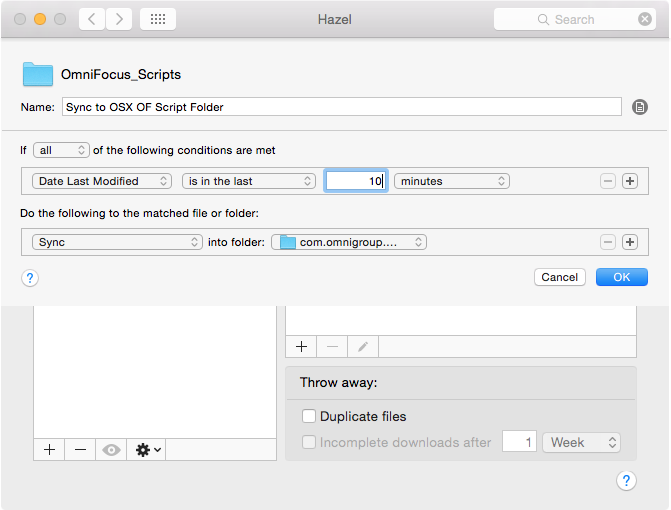Click the OmniFocus_Scripts folder icon
Screen dimensions: 671x510
coord(38,74)
